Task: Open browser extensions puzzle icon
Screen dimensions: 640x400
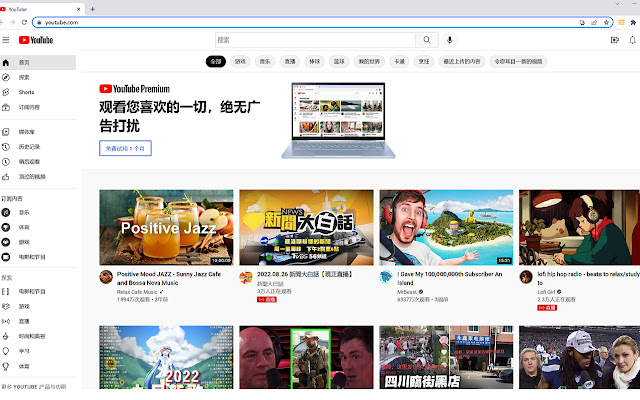Action: pos(633,22)
